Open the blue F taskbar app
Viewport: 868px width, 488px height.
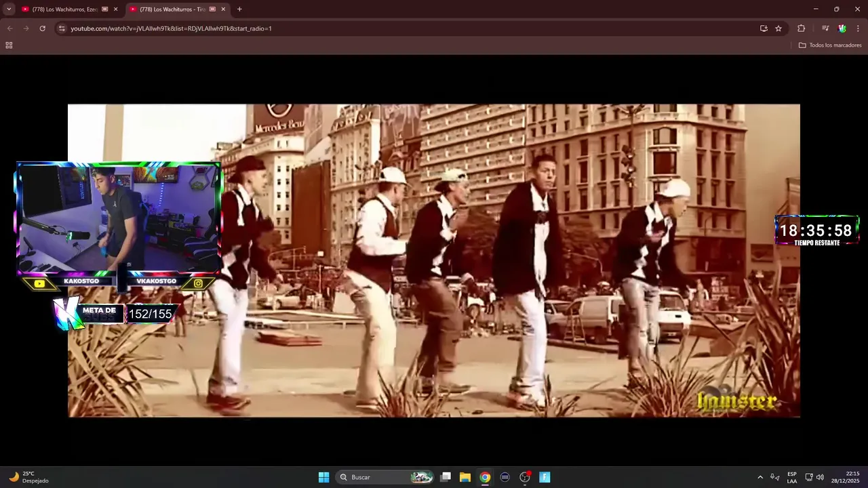pyautogui.click(x=545, y=477)
